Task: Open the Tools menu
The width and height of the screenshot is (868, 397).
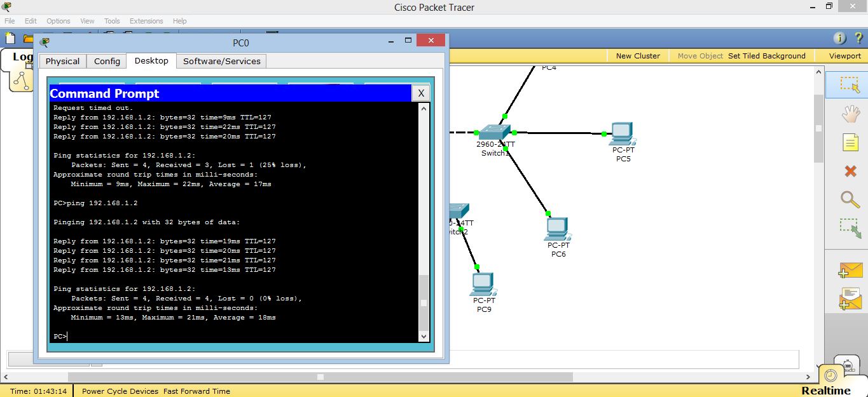Action: click(112, 21)
